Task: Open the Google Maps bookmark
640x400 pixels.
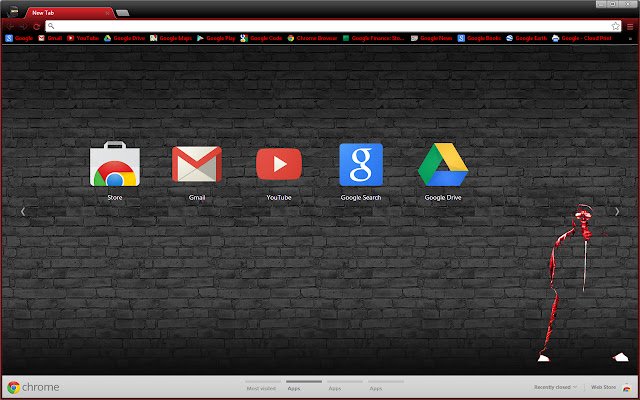Action: [171, 38]
